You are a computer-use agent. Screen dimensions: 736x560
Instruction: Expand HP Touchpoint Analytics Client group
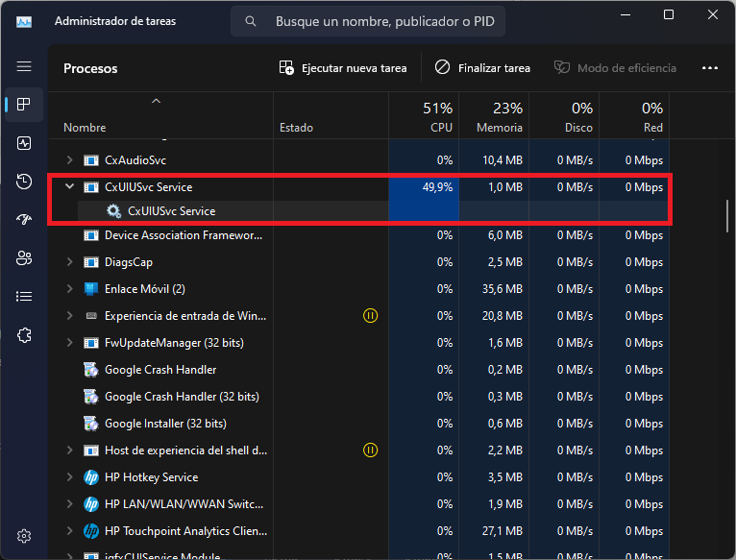(69, 531)
